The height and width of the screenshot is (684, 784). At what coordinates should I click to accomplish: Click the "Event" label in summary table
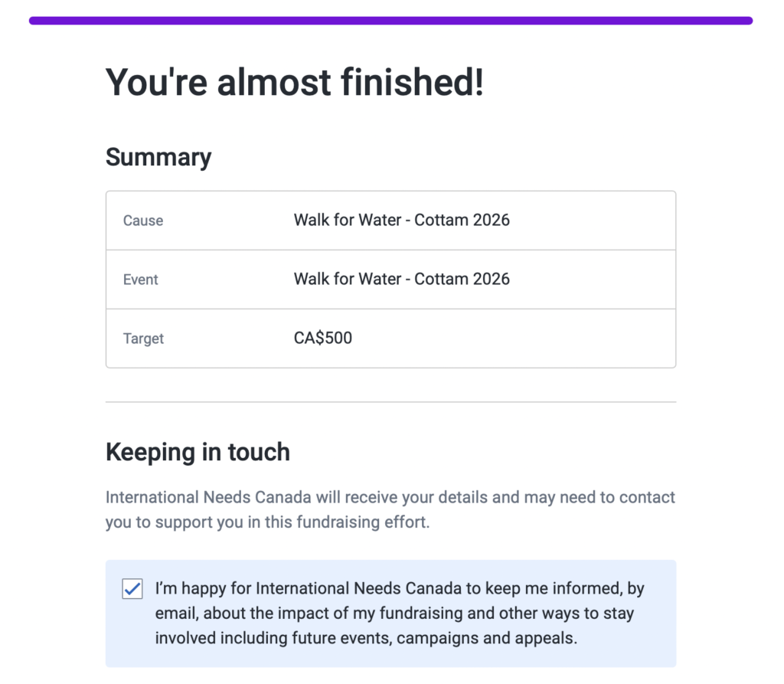tap(141, 280)
